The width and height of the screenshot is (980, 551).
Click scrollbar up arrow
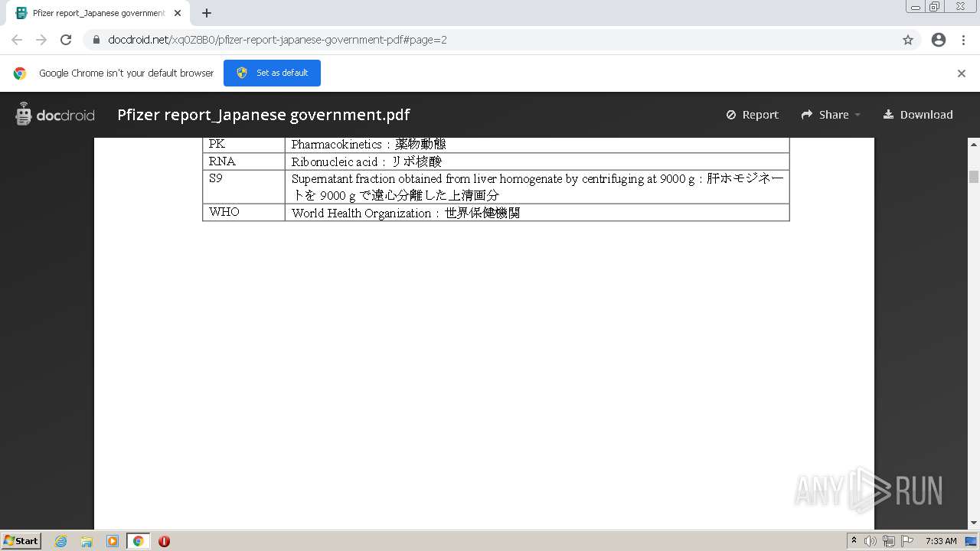974,144
